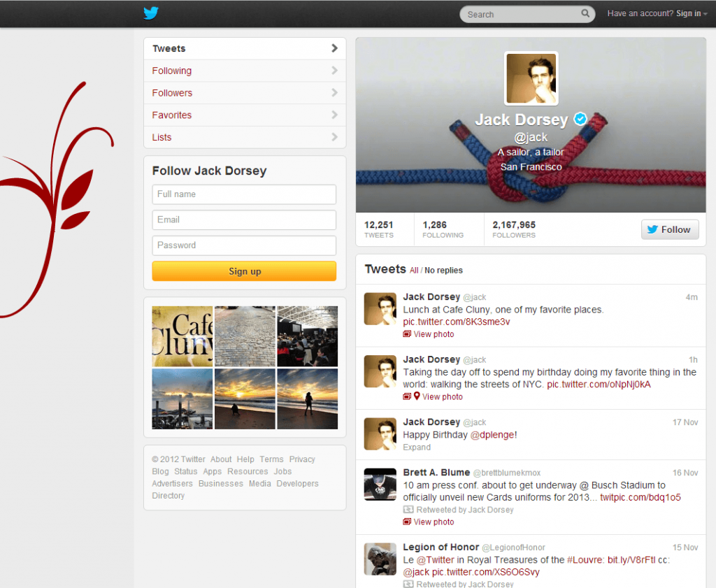
Task: Click the photo icon under Busch Stadium tweet
Action: click(x=407, y=522)
